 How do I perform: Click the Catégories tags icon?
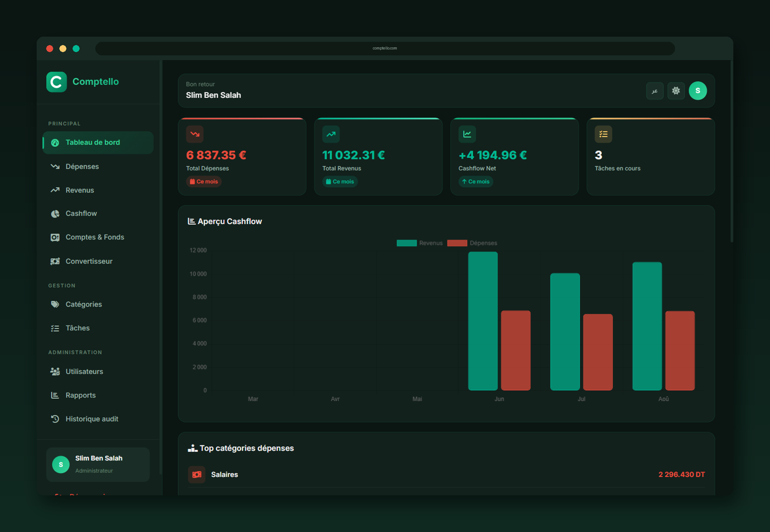point(55,304)
